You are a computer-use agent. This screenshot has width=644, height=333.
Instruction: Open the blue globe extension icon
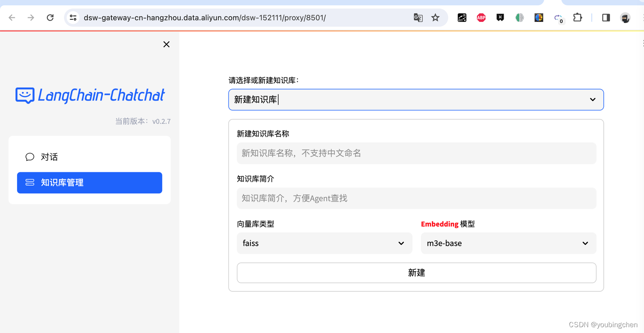coord(539,18)
